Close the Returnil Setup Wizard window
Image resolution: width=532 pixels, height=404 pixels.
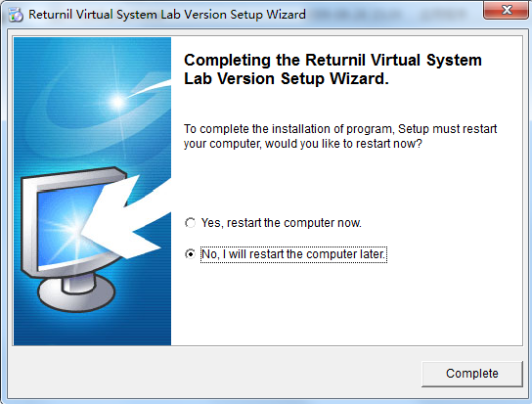(506, 10)
